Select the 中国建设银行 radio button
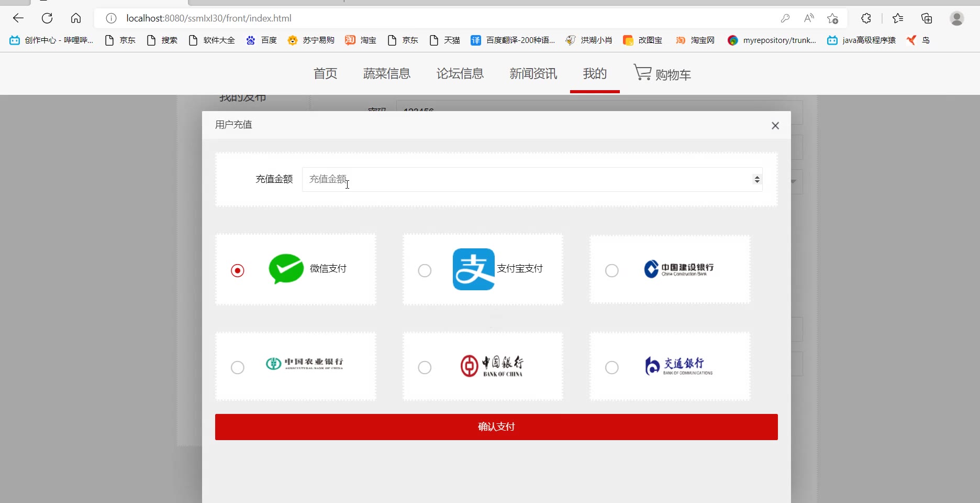Screen dimensions: 980x503 pyautogui.click(x=611, y=270)
